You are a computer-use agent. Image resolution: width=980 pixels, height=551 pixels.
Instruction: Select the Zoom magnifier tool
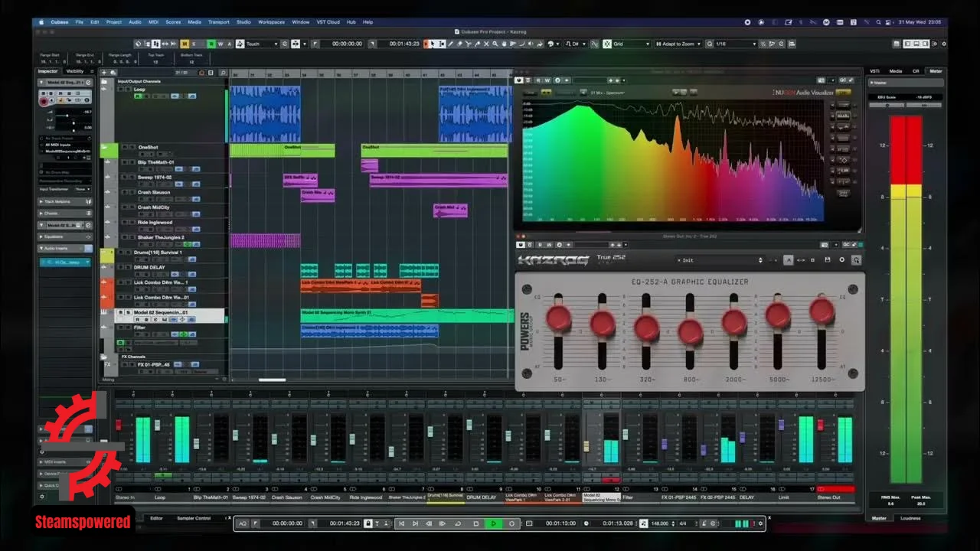495,44
